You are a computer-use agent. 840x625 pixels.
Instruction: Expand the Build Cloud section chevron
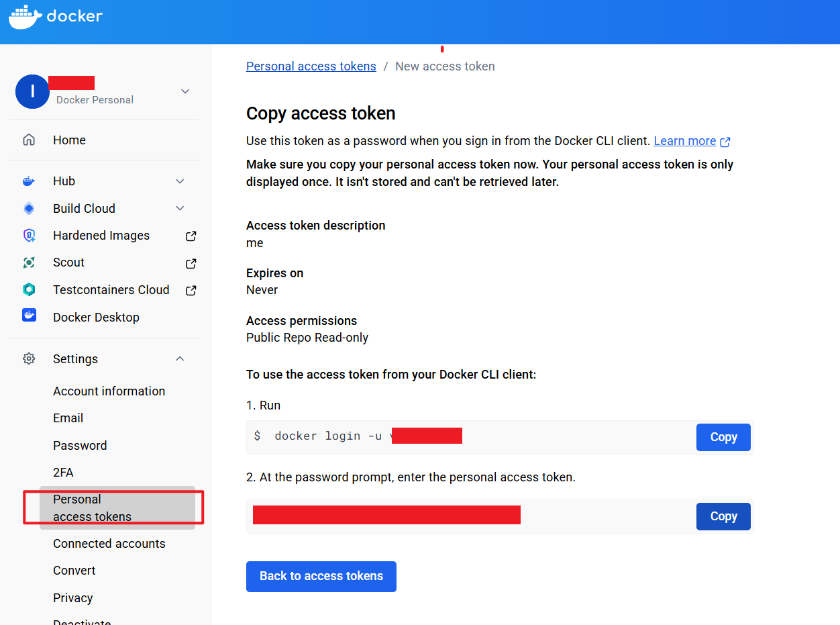coord(180,209)
